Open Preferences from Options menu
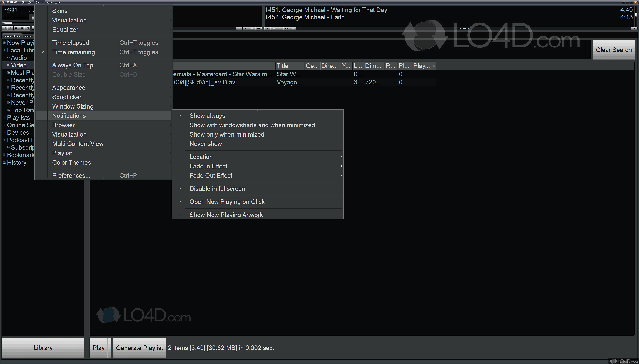 104,176
